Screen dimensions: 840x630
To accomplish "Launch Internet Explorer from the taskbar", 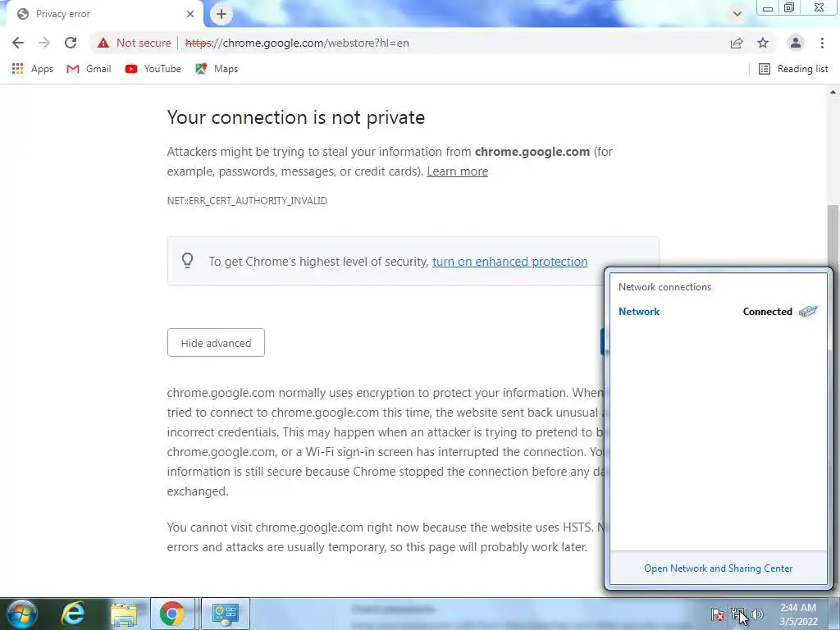I will click(x=73, y=614).
